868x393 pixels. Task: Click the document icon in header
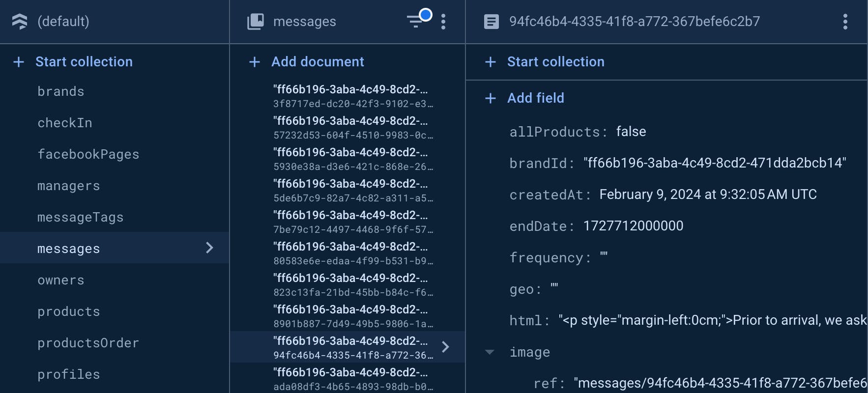tap(491, 22)
